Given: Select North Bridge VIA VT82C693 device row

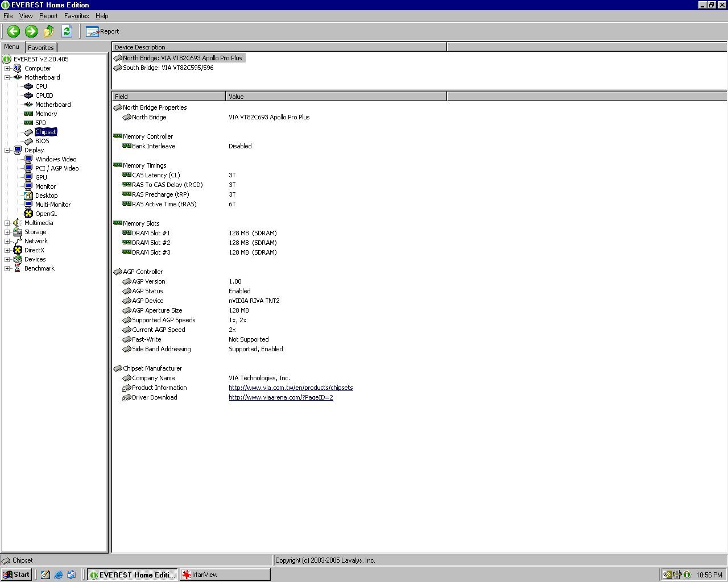Looking at the screenshot, I should (179, 58).
